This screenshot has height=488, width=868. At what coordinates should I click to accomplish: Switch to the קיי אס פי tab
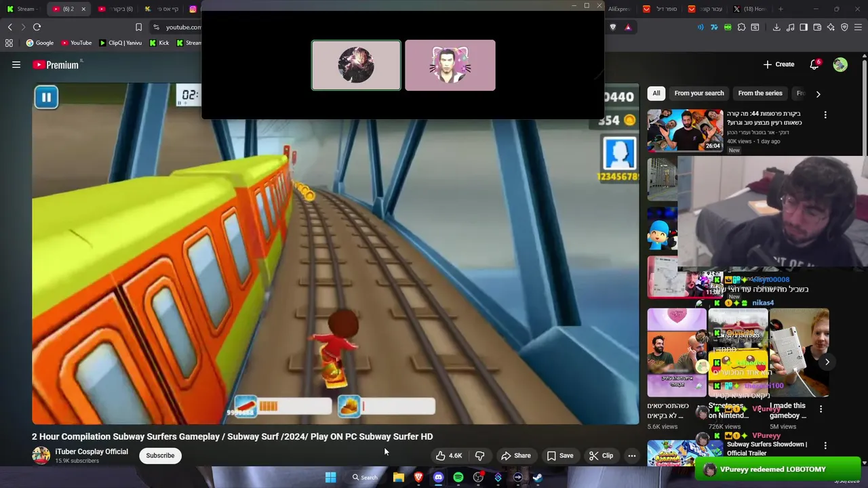pos(163,9)
